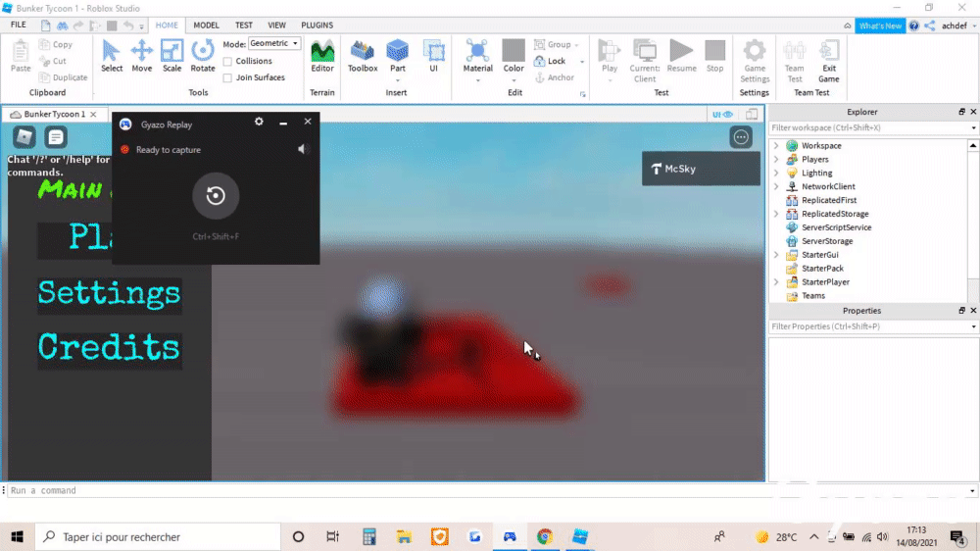Open File Explorer from the taskbar

coord(404,536)
